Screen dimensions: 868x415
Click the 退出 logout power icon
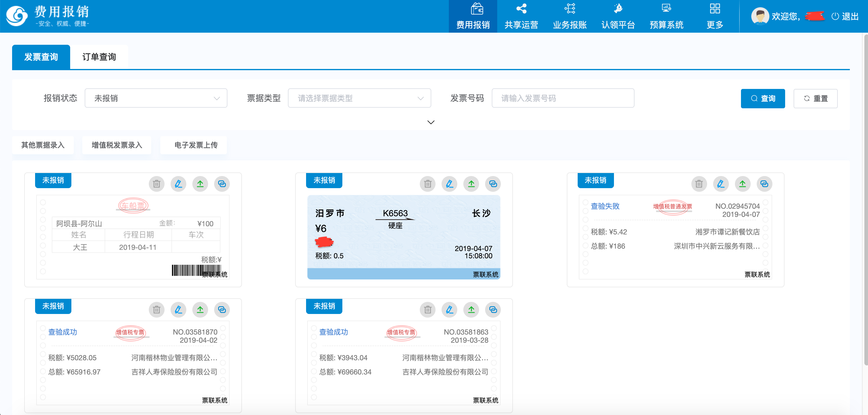835,16
